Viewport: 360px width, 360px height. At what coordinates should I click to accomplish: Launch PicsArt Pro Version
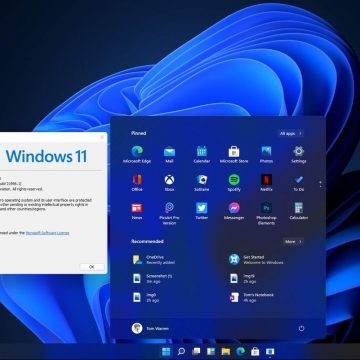[x=169, y=214]
